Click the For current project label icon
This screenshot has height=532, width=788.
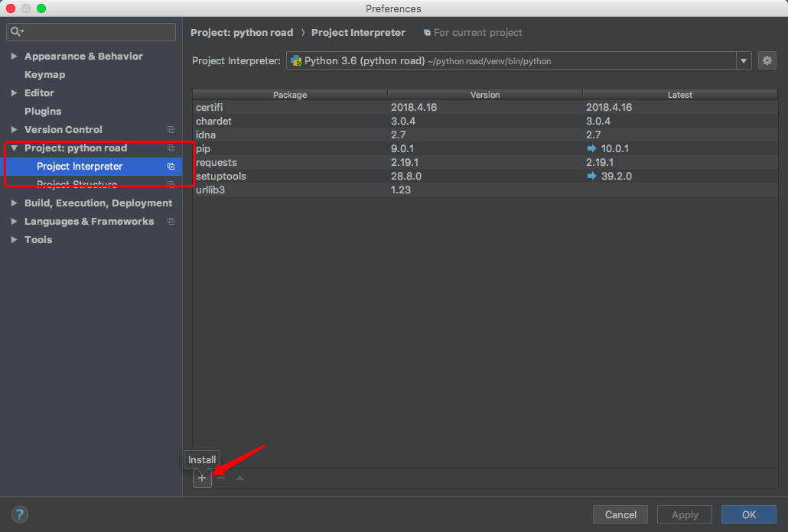(x=427, y=33)
